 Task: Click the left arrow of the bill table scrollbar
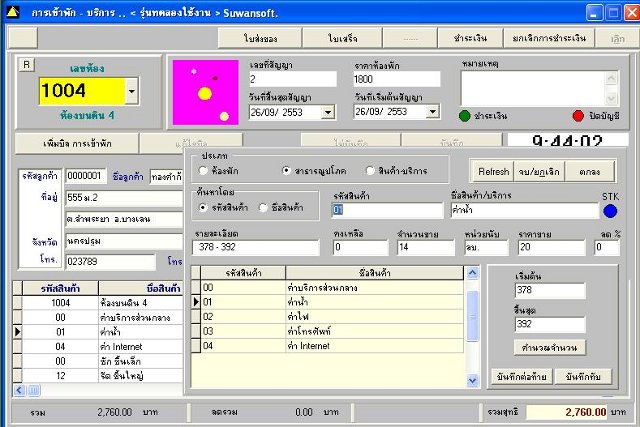click(19, 390)
